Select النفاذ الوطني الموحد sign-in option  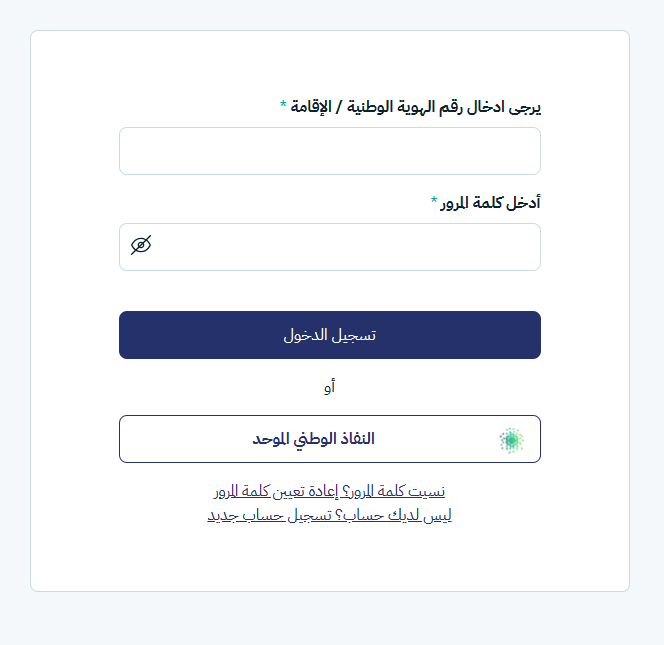pos(314,439)
